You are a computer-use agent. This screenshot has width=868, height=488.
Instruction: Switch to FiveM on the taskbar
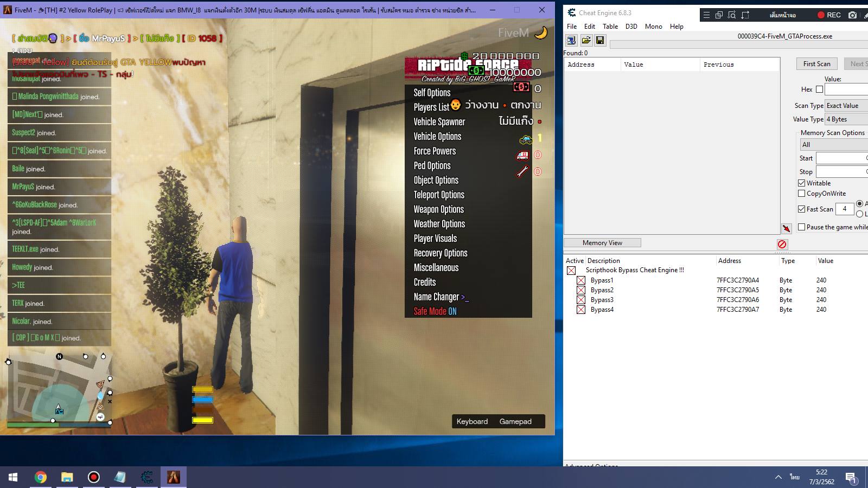pyautogui.click(x=174, y=477)
